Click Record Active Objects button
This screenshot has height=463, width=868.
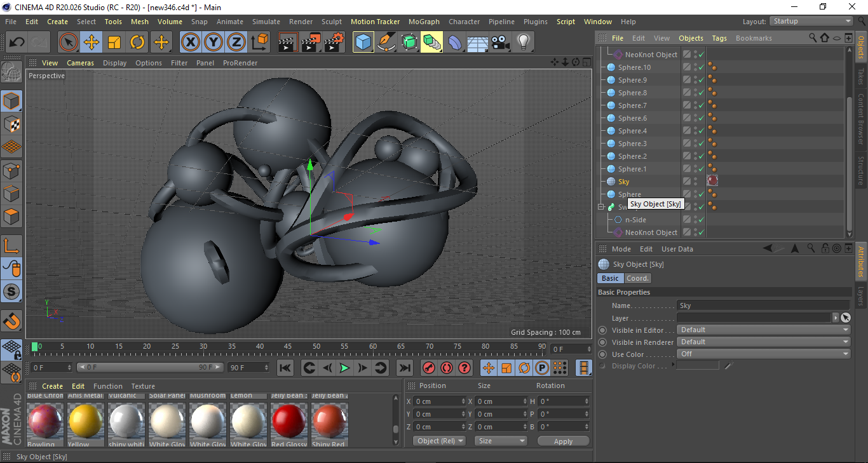pos(429,368)
